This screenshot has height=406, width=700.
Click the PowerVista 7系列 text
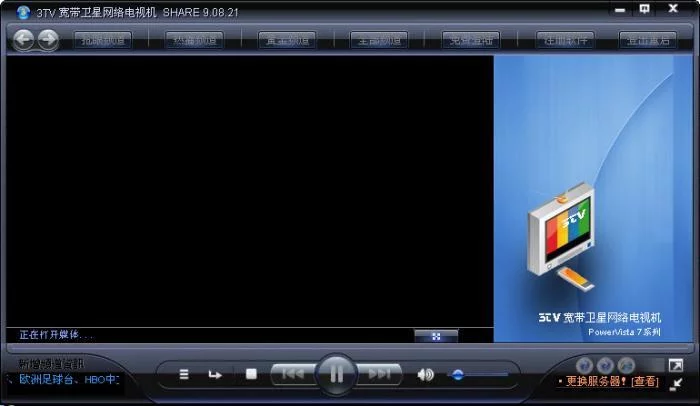coord(624,332)
